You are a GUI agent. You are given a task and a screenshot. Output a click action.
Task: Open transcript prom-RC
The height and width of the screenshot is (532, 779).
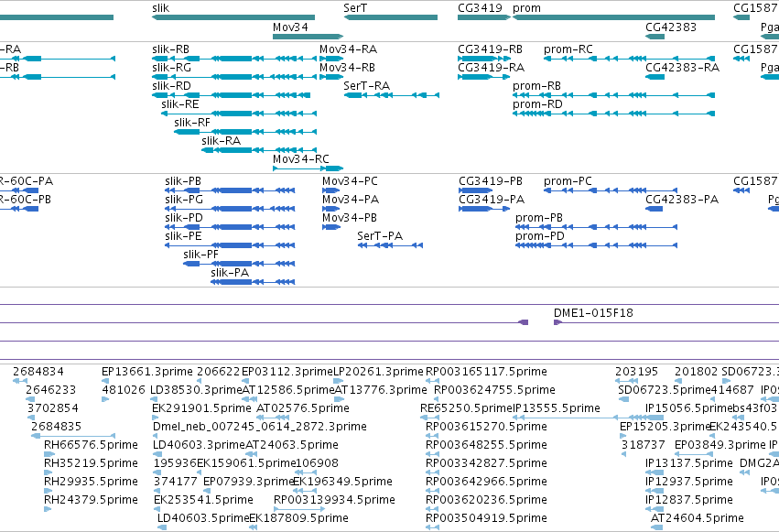click(568, 49)
